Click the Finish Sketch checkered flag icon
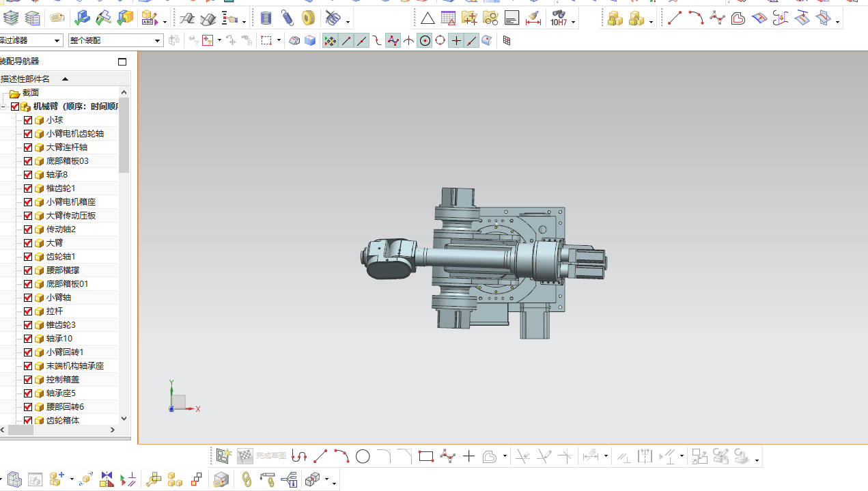This screenshot has width=868, height=491. (245, 456)
